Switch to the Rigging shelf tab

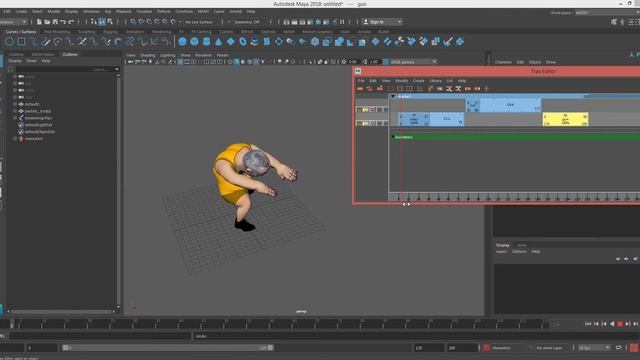(x=110, y=31)
